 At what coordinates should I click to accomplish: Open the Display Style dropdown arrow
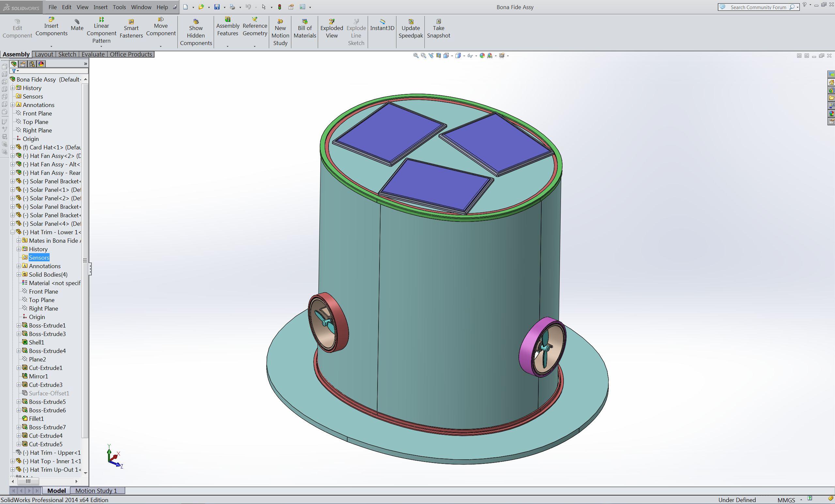point(464,56)
